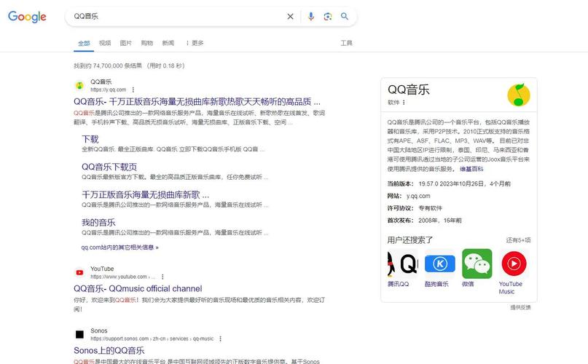Switch to the 新闻 tab
Image resolution: width=588 pixels, height=364 pixels.
tap(168, 43)
